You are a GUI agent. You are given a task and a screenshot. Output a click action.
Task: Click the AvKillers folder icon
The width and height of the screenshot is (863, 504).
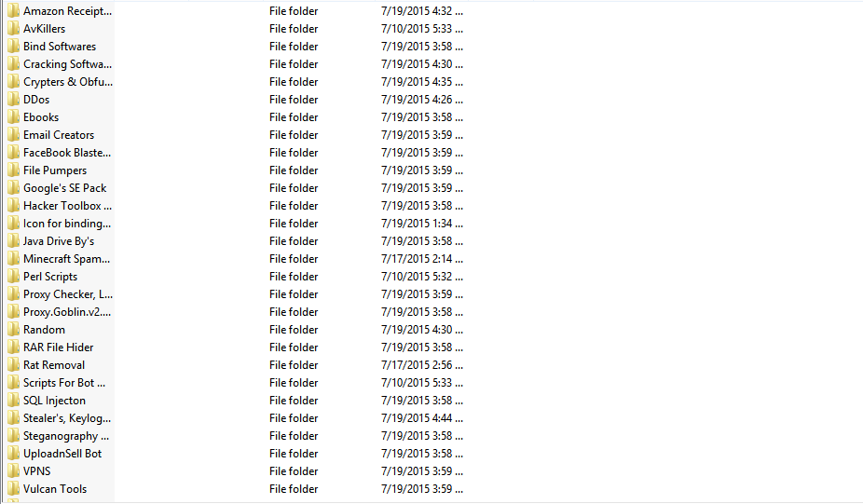pos(13,29)
